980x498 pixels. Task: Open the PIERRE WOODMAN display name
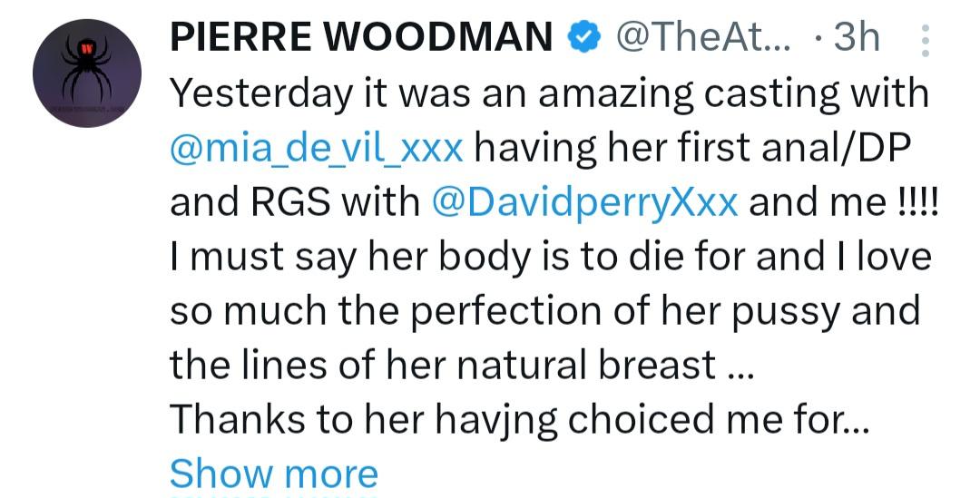pos(361,37)
